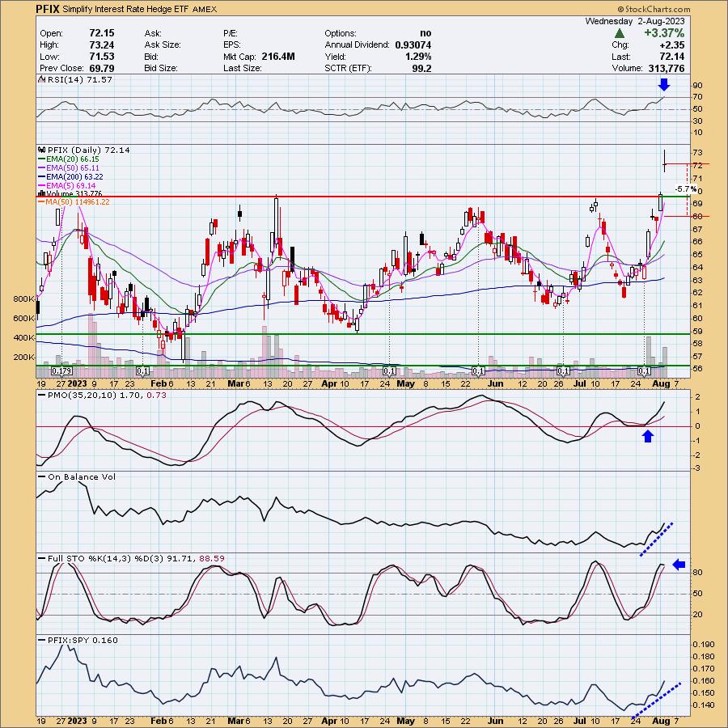The width and height of the screenshot is (728, 728).
Task: Select the Low value 71.53
Action: pyautogui.click(x=102, y=57)
